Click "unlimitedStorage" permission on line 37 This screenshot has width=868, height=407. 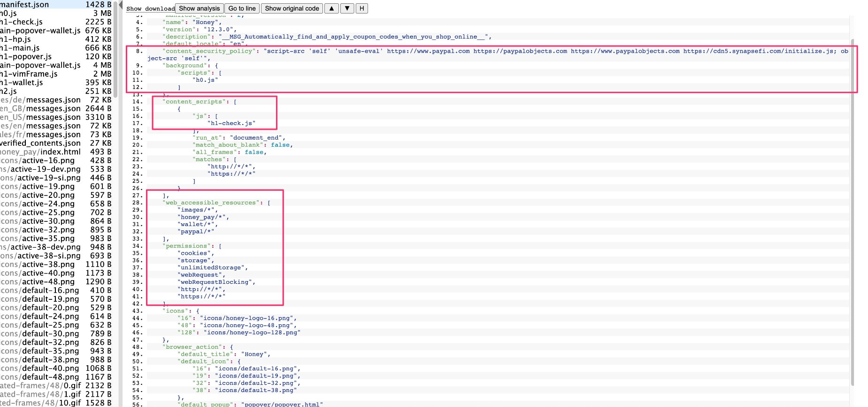(213, 267)
